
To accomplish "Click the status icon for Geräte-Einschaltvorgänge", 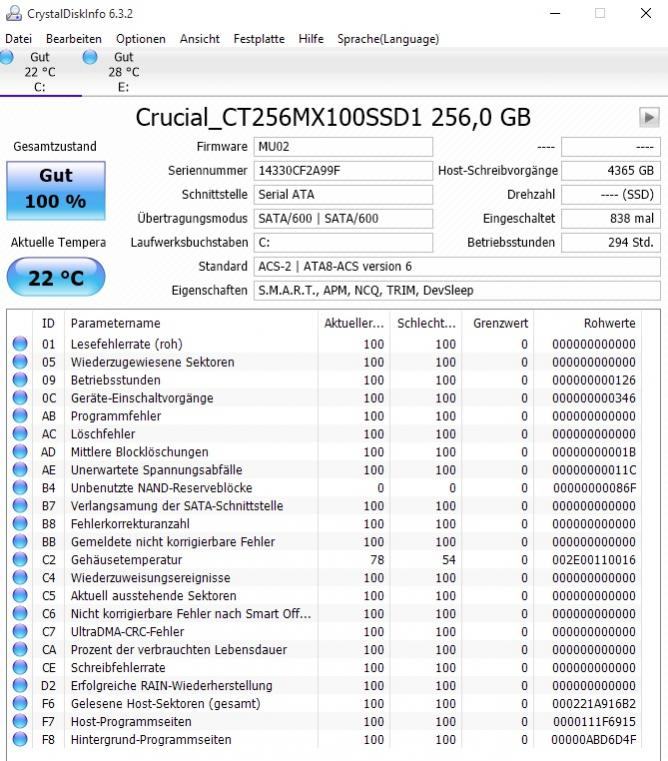I will [x=20, y=397].
